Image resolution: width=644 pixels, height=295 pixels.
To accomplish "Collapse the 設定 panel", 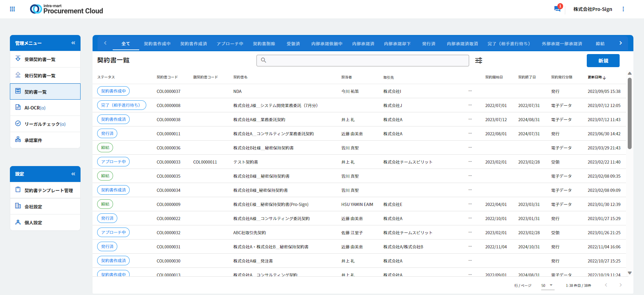I will click(73, 174).
